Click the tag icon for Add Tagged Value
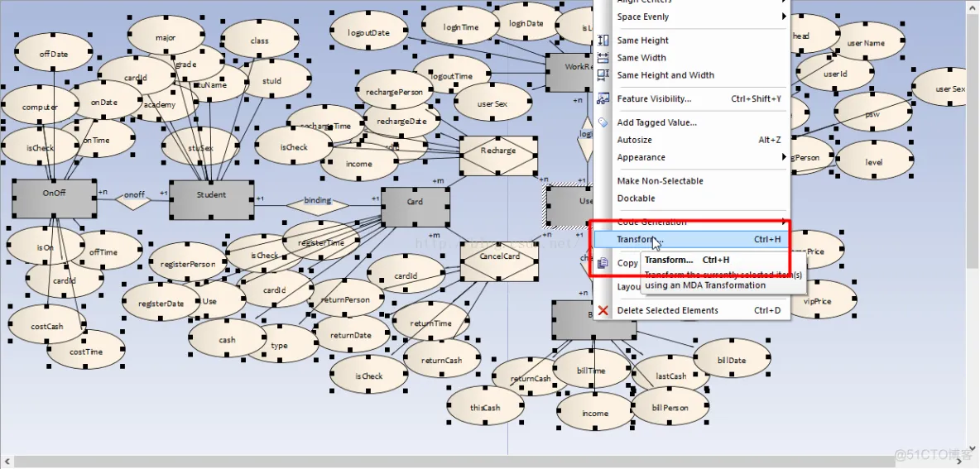This screenshot has width=980, height=469. coord(603,122)
